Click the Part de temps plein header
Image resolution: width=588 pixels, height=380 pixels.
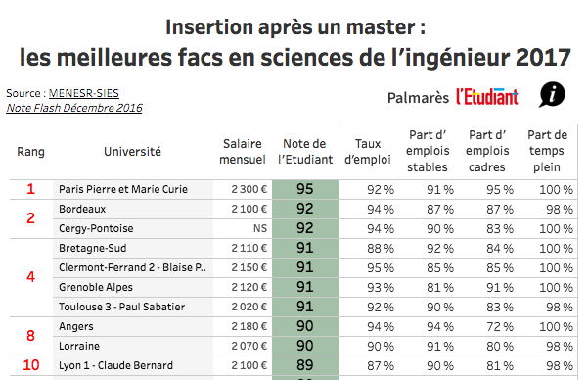pyautogui.click(x=547, y=151)
